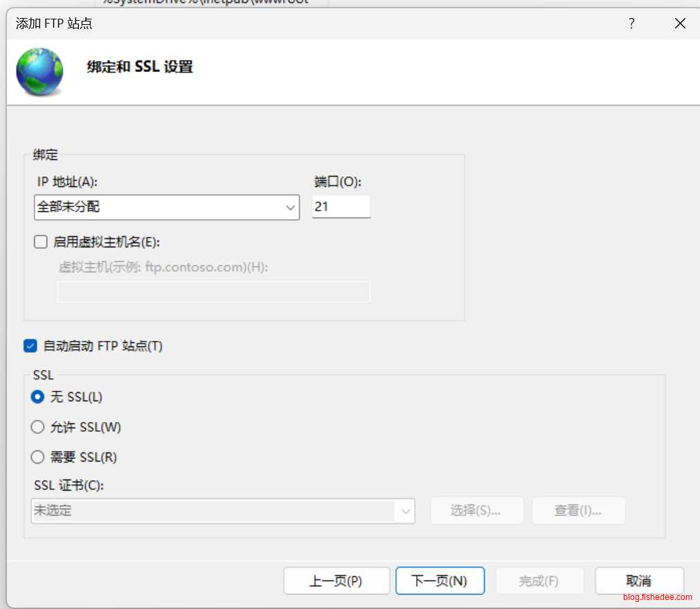Cancel the wizard with 取消 button
Screen dimensions: 700x609
coord(638,581)
